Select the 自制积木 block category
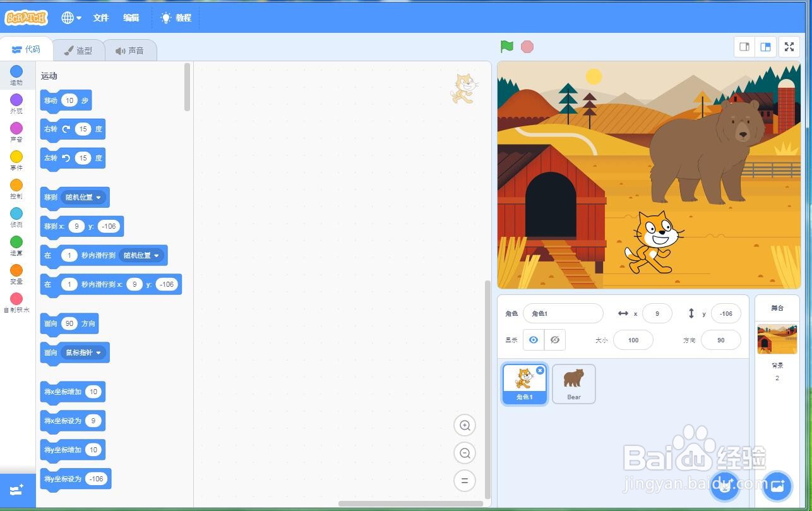The width and height of the screenshot is (812, 511). point(16,303)
